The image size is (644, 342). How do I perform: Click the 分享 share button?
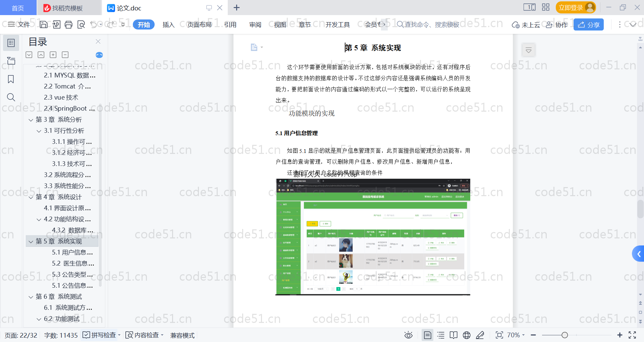(589, 24)
